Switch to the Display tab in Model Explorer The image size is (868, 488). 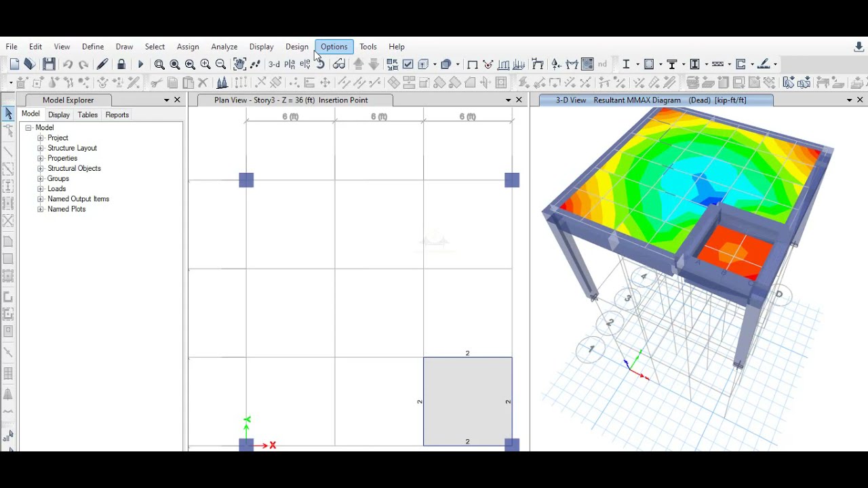coord(59,115)
